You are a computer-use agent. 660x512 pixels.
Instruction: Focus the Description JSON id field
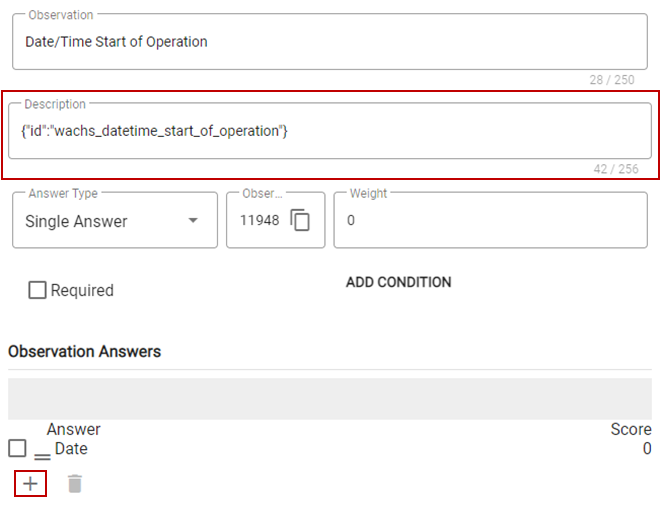click(x=330, y=131)
